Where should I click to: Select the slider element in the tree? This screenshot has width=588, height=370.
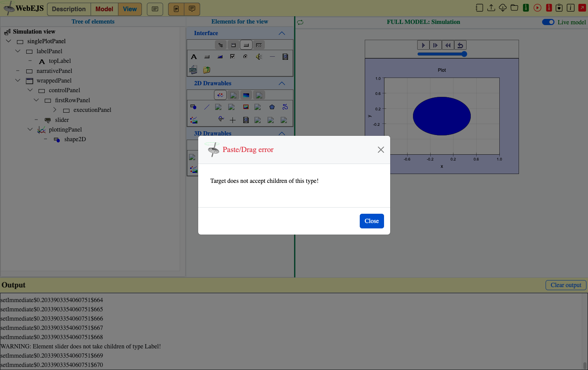pyautogui.click(x=62, y=120)
